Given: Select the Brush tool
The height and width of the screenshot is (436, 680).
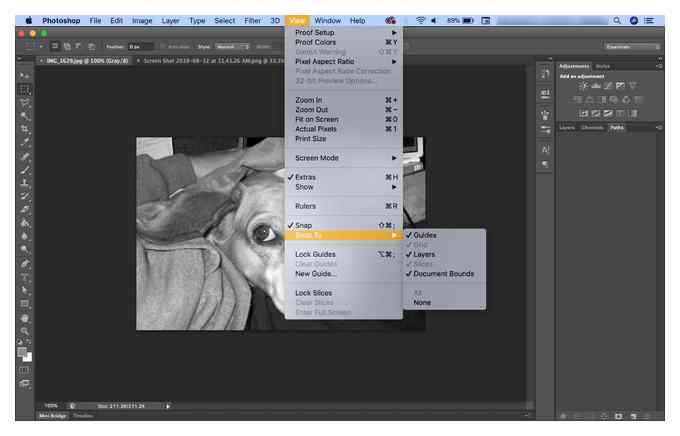Looking at the screenshot, I should click(25, 170).
